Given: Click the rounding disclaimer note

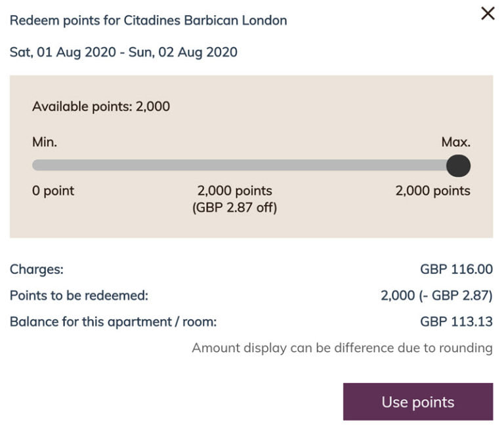Looking at the screenshot, I should [x=342, y=348].
